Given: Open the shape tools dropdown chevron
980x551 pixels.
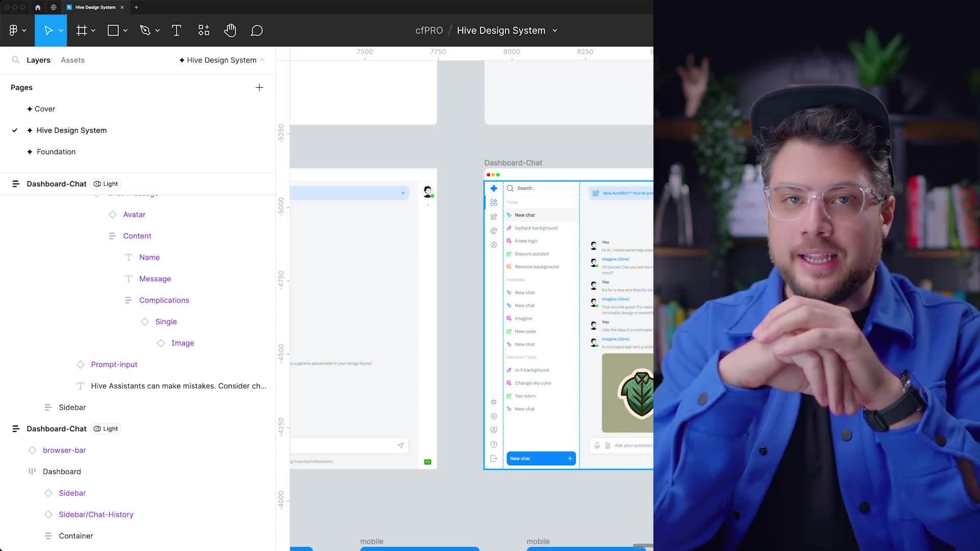Looking at the screenshot, I should (x=125, y=31).
